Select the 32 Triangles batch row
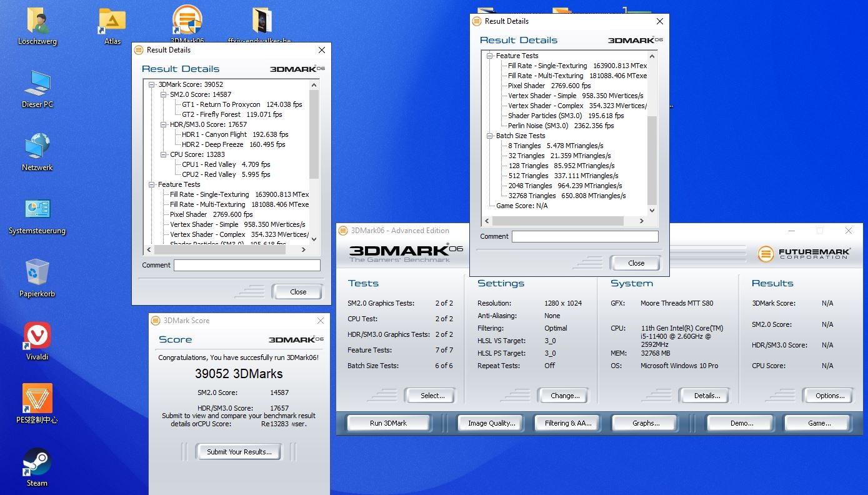 point(560,156)
